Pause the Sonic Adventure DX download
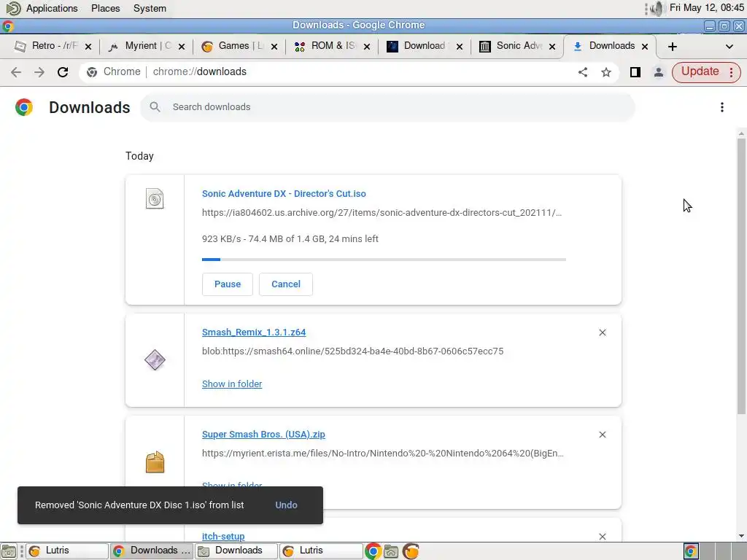The width and height of the screenshot is (747, 560). (228, 284)
